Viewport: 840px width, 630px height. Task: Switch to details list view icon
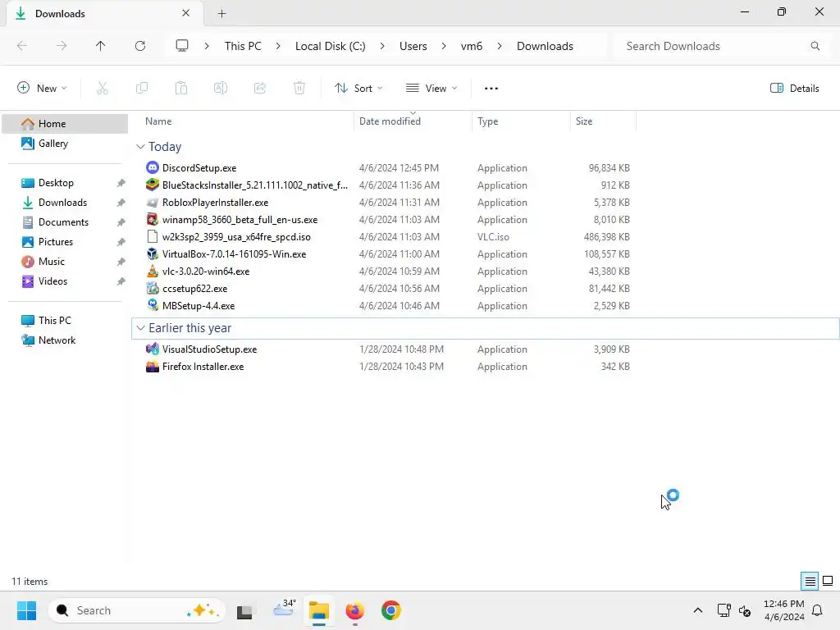point(810,581)
